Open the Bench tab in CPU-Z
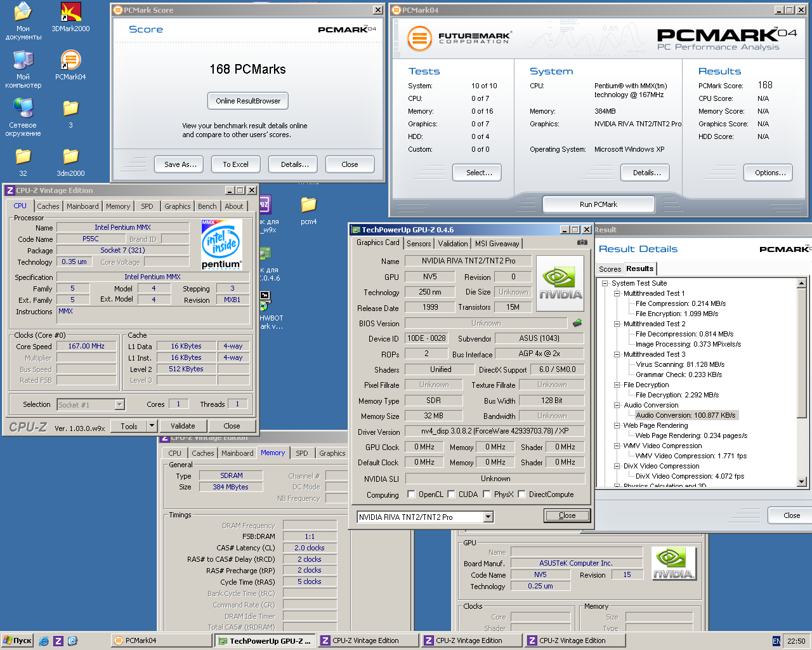 click(x=207, y=206)
